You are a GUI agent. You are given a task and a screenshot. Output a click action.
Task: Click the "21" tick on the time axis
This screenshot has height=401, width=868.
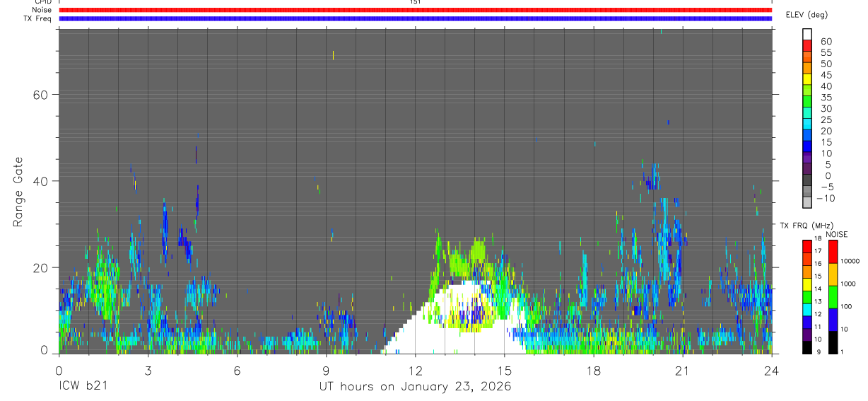[683, 370]
